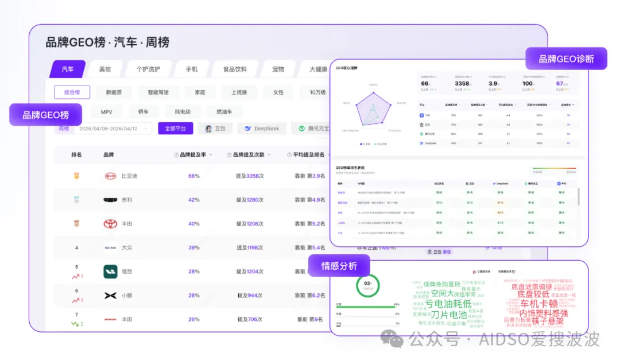Switch to the 美妆 category tab
Image resolution: width=620 pixels, height=364 pixels.
[x=105, y=69]
